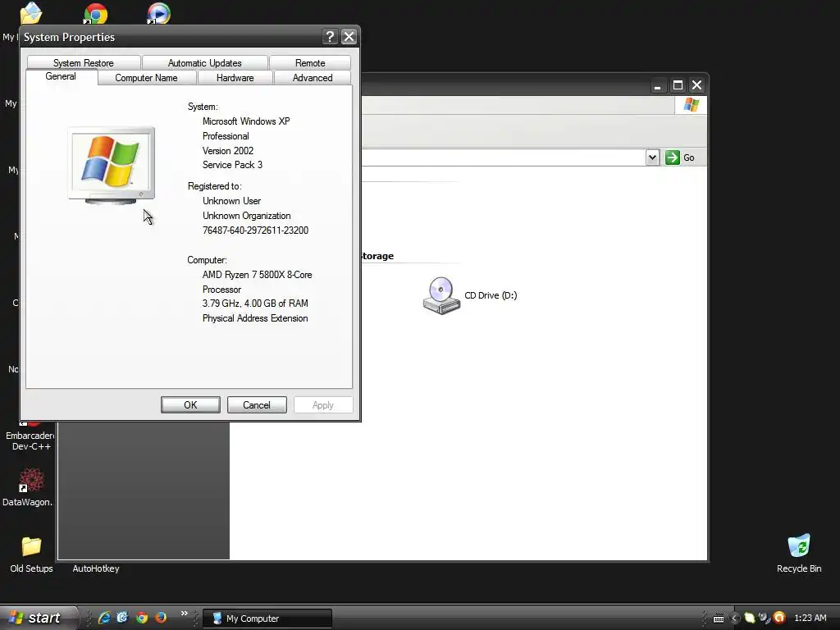The width and height of the screenshot is (840, 630).
Task: Switch to the Automatic Updates tab
Action: tap(204, 62)
